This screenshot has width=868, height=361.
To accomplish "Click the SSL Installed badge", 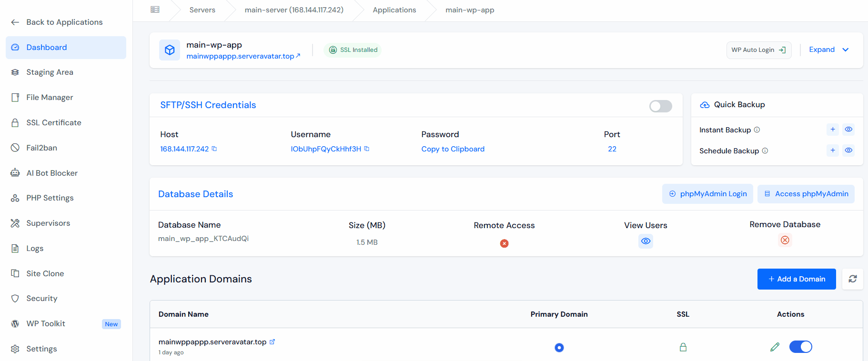I will click(x=353, y=50).
